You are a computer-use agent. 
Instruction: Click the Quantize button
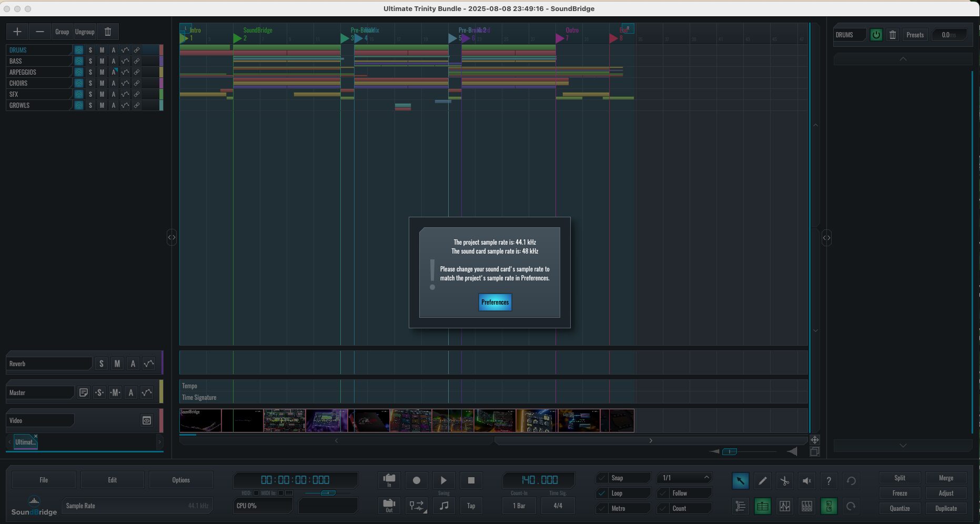coord(900,509)
